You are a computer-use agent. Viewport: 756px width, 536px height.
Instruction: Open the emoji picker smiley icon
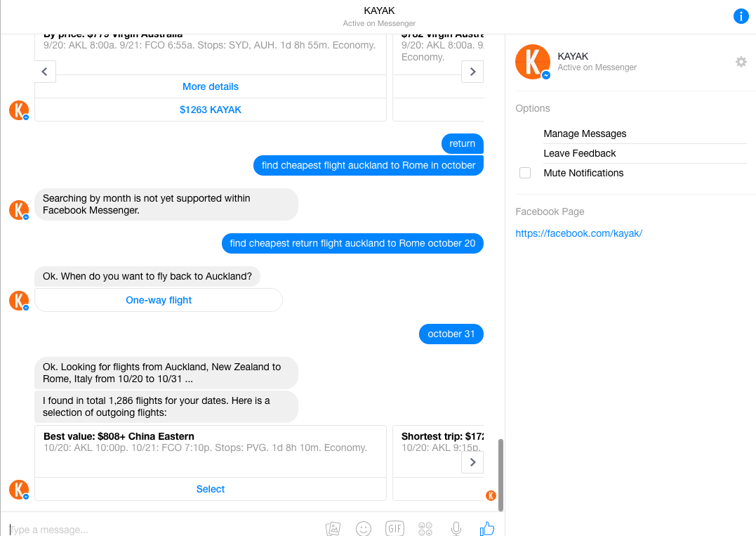364,529
